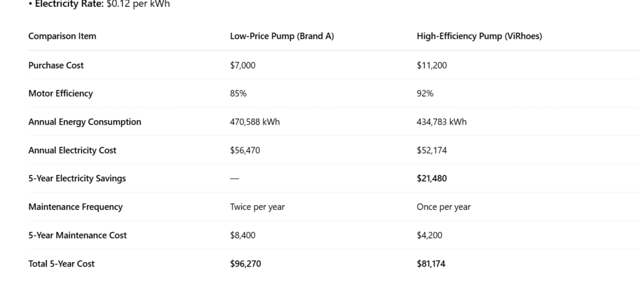
Task: Click the $7,000 purchase cost value
Action: coord(243,66)
